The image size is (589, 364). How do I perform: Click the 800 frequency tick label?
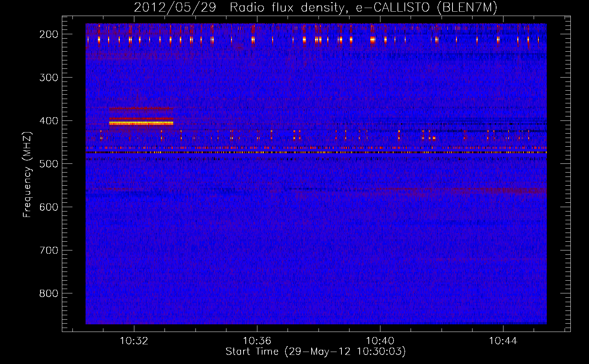click(x=49, y=293)
